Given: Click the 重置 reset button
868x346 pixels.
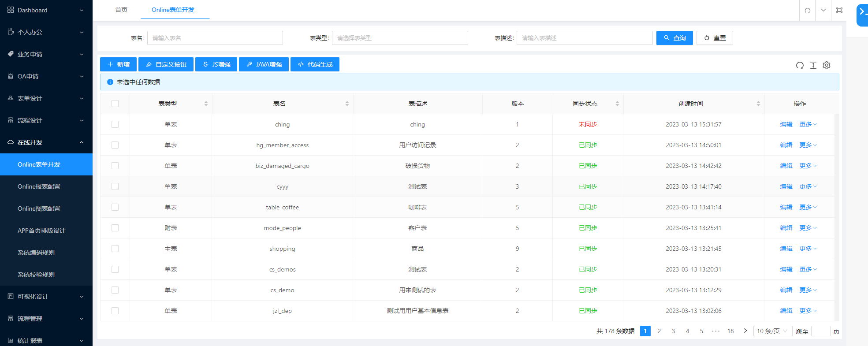Looking at the screenshot, I should point(715,38).
